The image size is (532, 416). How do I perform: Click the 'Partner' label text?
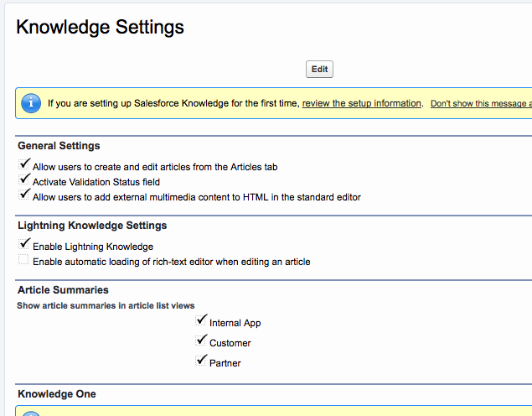tap(225, 363)
